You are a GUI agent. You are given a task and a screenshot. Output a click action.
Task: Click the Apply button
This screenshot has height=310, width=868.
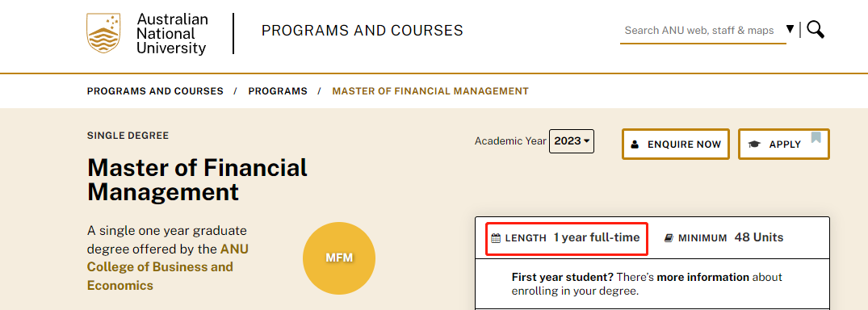[x=784, y=144]
